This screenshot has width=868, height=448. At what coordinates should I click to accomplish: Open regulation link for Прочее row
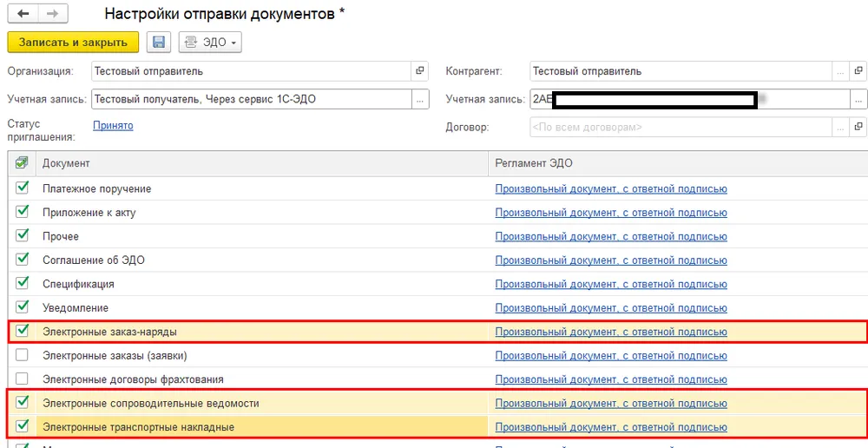(611, 236)
